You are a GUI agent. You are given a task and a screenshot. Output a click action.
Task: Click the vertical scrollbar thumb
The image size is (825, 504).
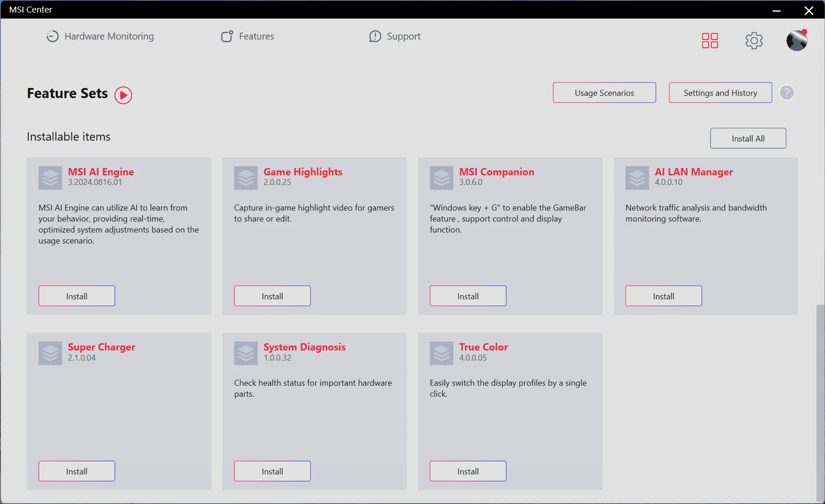click(820, 403)
